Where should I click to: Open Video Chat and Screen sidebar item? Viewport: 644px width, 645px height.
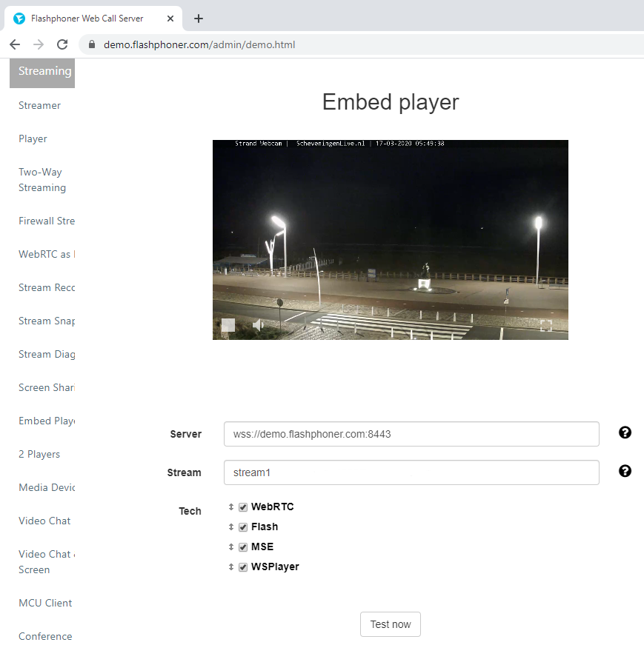tap(47, 562)
